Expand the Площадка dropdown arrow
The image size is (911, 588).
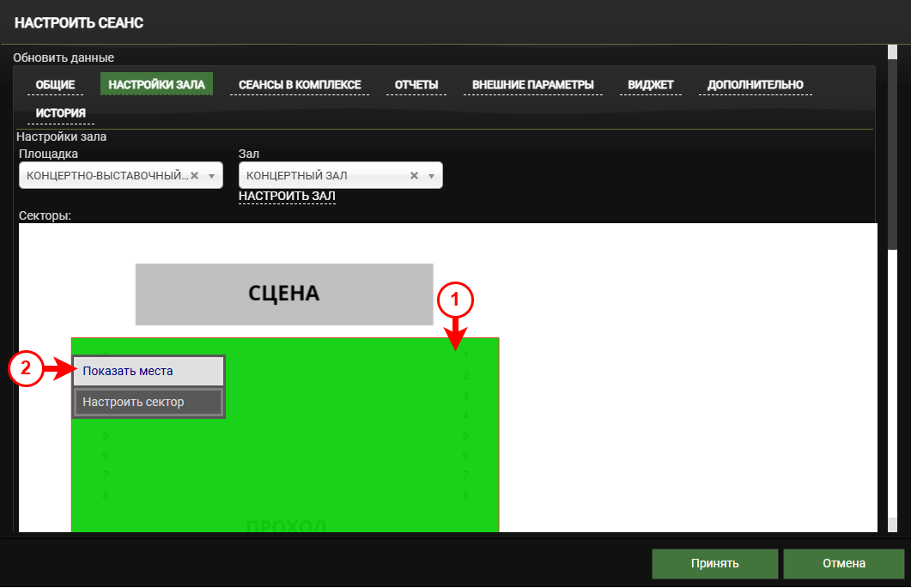[211, 175]
